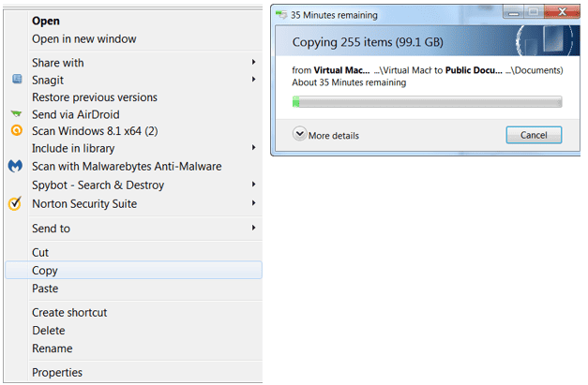Cancel the file copy operation

(x=533, y=135)
